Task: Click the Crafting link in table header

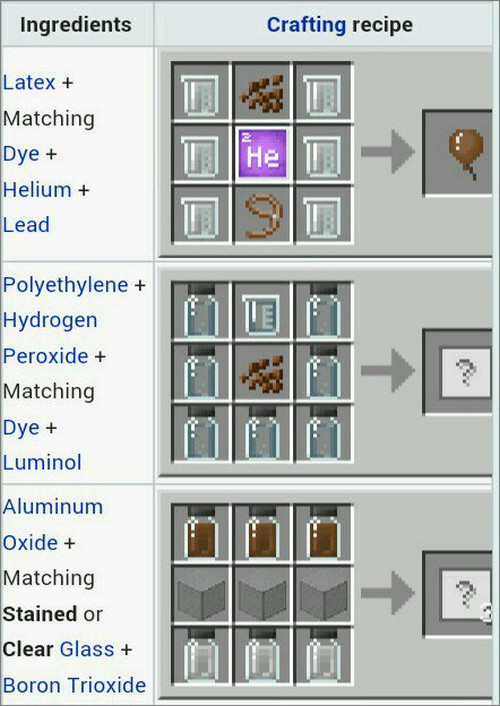Action: click(x=306, y=25)
